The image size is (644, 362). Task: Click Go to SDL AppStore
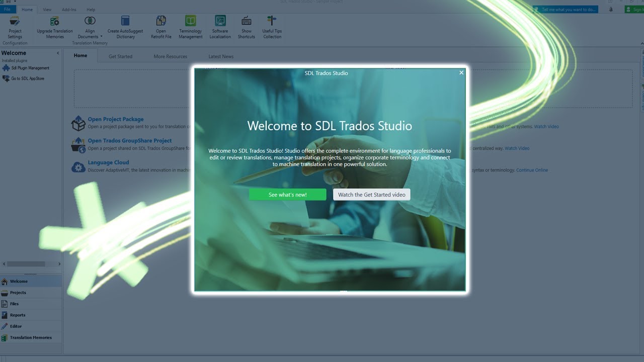pos(23,78)
